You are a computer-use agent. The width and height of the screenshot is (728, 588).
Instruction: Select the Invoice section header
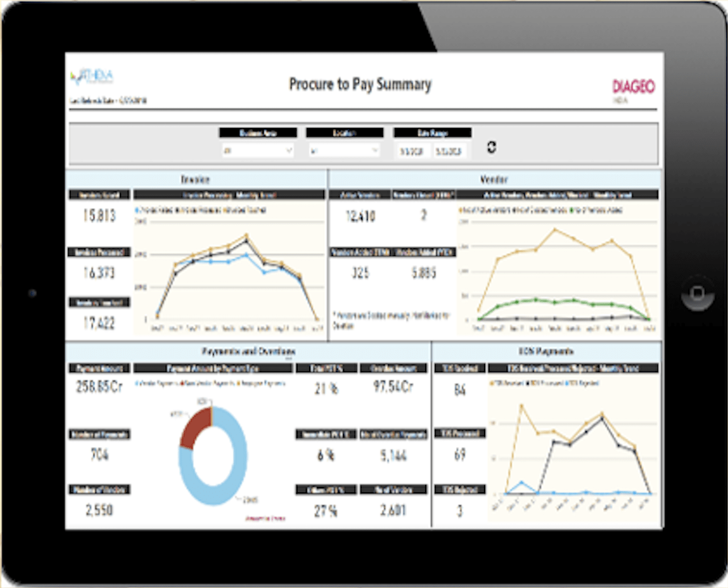point(195,180)
